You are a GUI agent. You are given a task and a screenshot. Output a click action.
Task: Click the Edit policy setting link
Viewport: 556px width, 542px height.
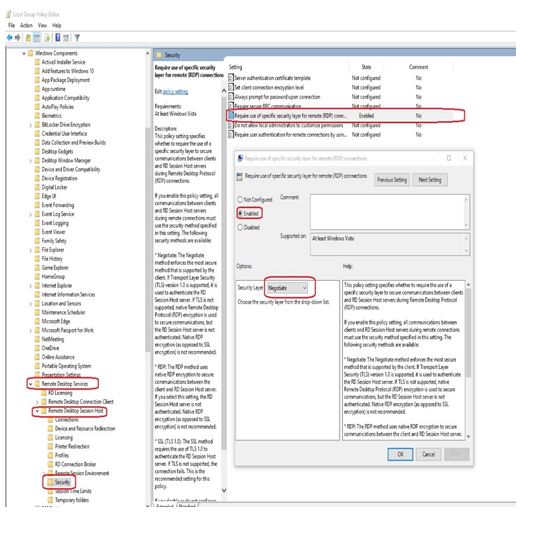tap(176, 92)
